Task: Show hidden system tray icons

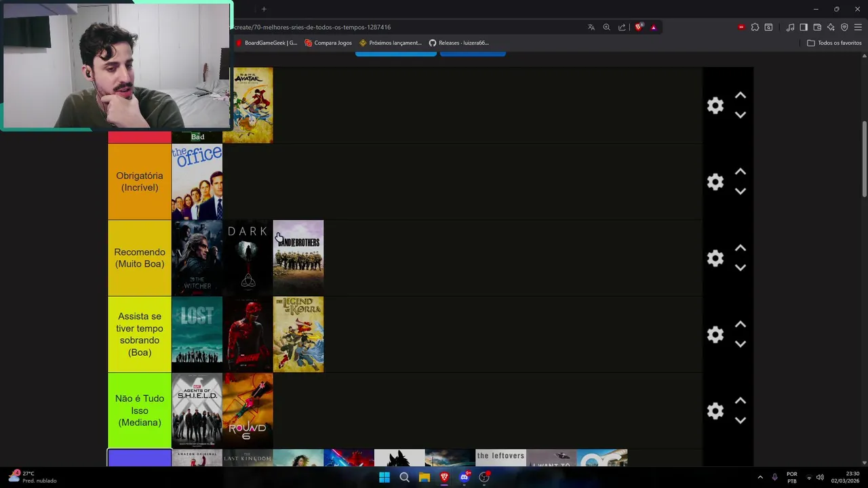Action: (x=760, y=477)
